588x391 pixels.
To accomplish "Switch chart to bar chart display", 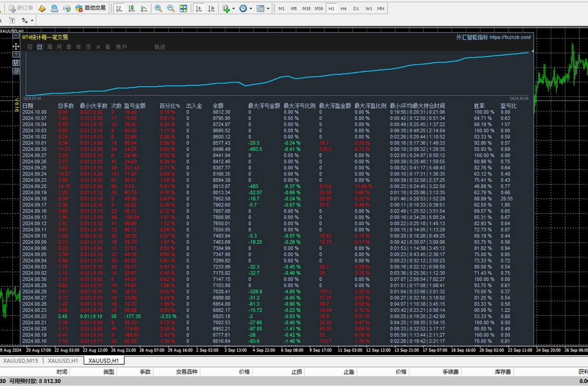I will click(x=119, y=8).
